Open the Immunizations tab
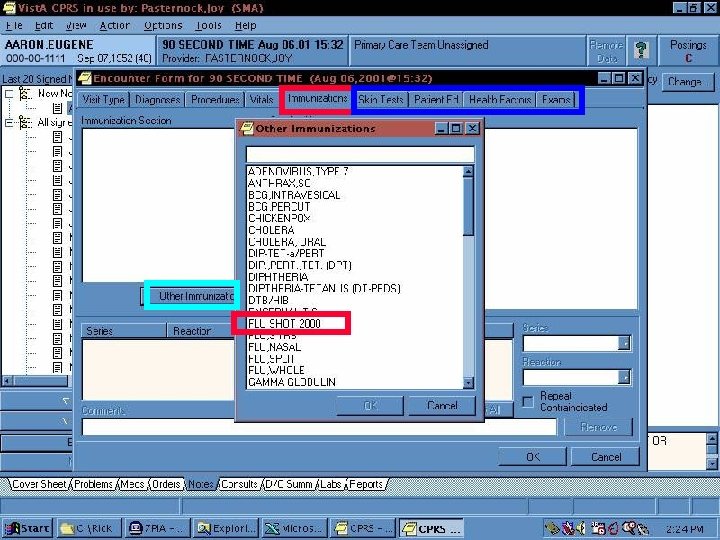This screenshot has height=540, width=720. [317, 98]
